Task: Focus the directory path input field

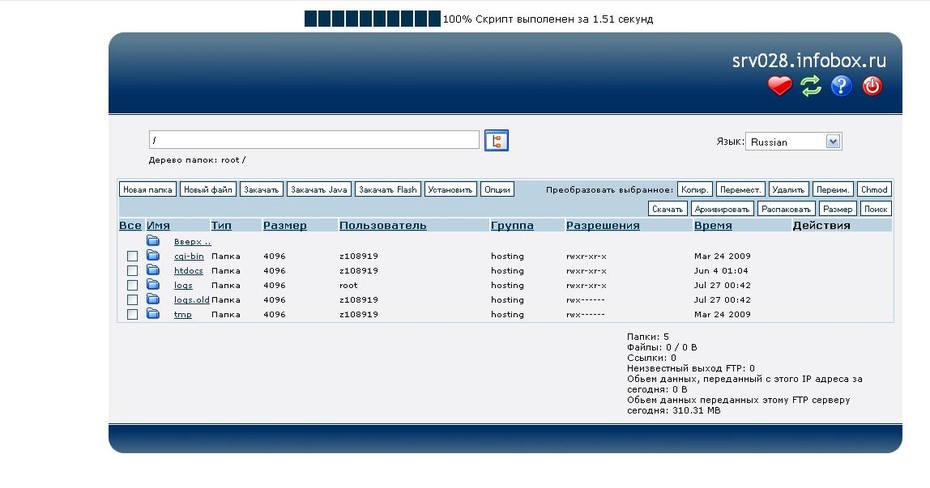Action: [314, 140]
